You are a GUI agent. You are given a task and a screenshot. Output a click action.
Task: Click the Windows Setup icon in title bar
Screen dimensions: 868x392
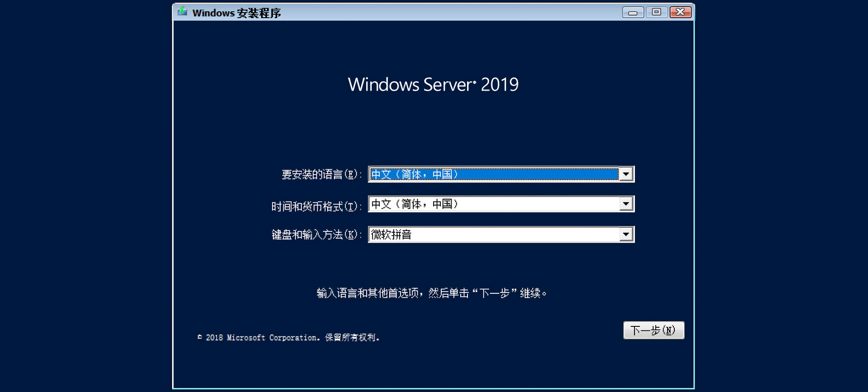coord(182,11)
